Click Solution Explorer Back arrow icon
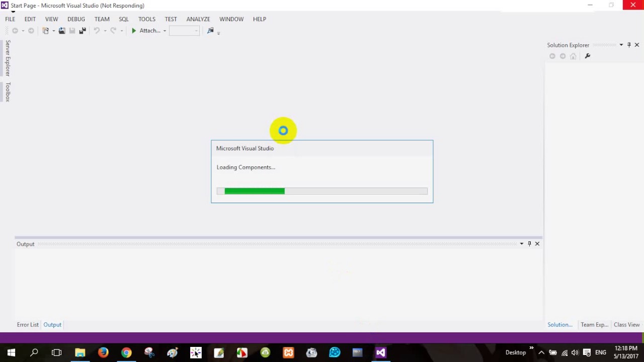The width and height of the screenshot is (644, 362). tap(552, 56)
